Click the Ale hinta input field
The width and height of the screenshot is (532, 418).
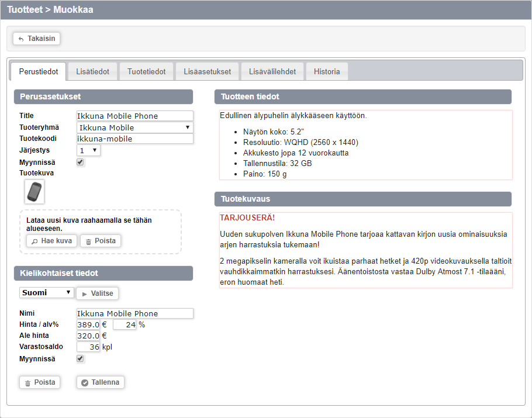88,336
